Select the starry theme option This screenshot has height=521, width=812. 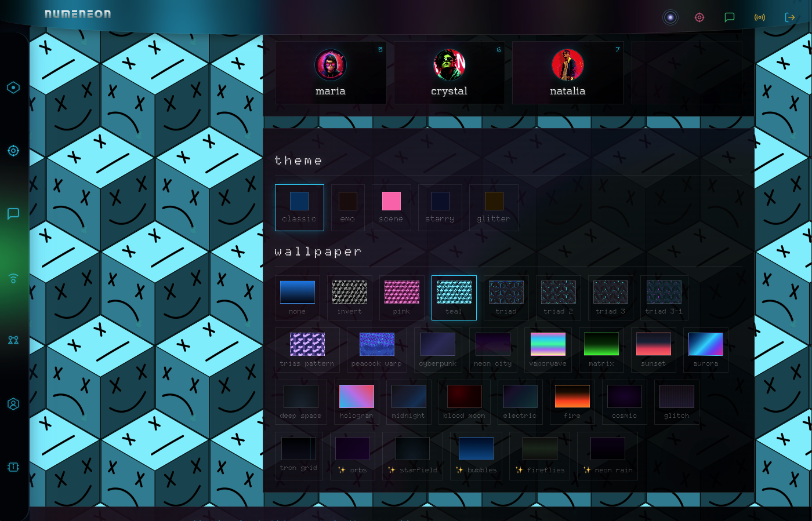click(440, 207)
